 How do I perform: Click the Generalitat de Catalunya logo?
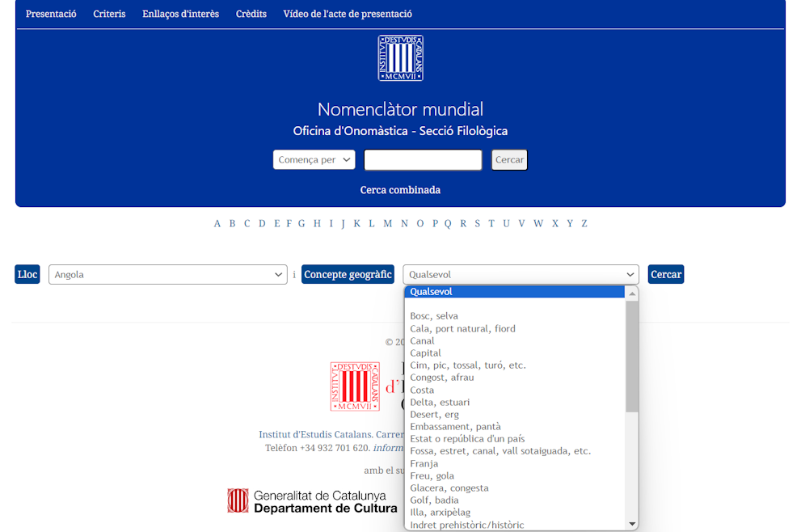click(312, 501)
